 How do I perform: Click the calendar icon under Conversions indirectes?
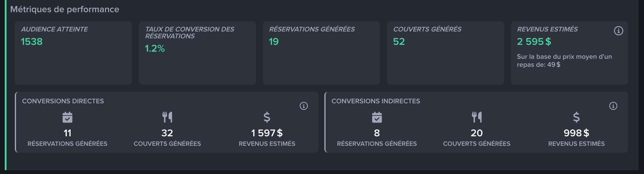pyautogui.click(x=377, y=117)
